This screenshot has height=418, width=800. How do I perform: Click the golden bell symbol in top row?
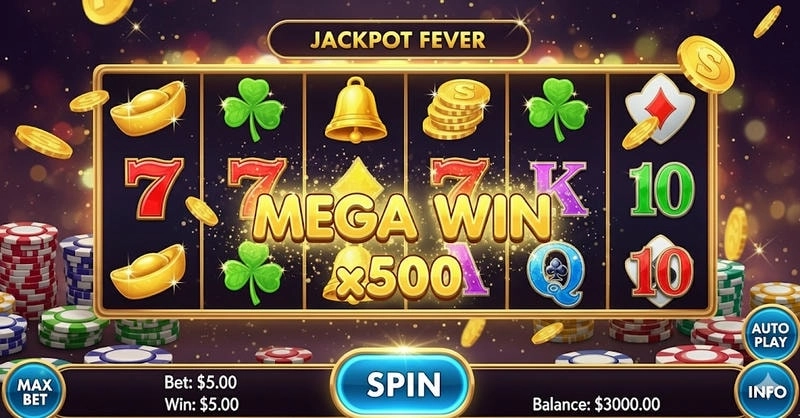356,110
